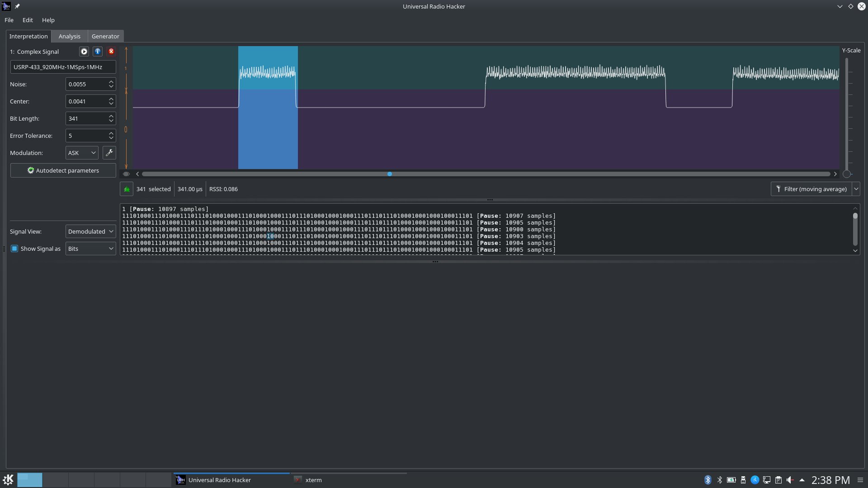Close the Complex Signal with red X

coord(111,52)
